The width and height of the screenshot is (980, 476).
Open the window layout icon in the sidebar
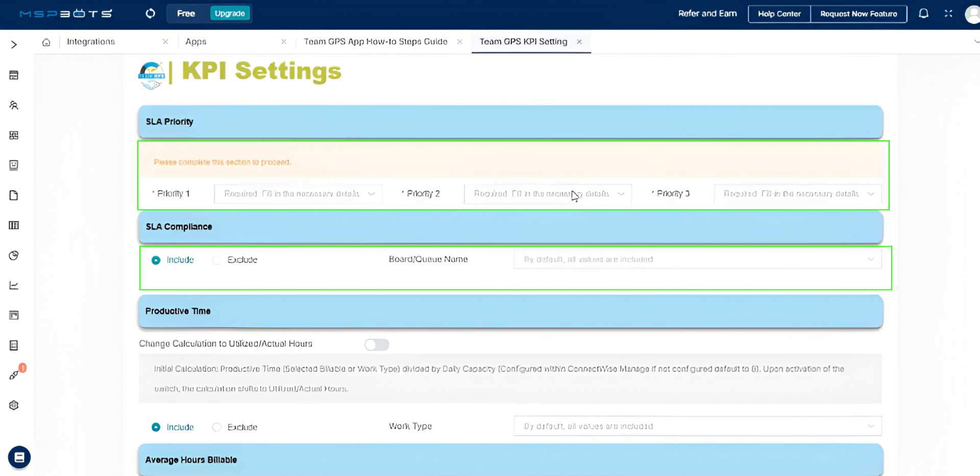(x=14, y=315)
